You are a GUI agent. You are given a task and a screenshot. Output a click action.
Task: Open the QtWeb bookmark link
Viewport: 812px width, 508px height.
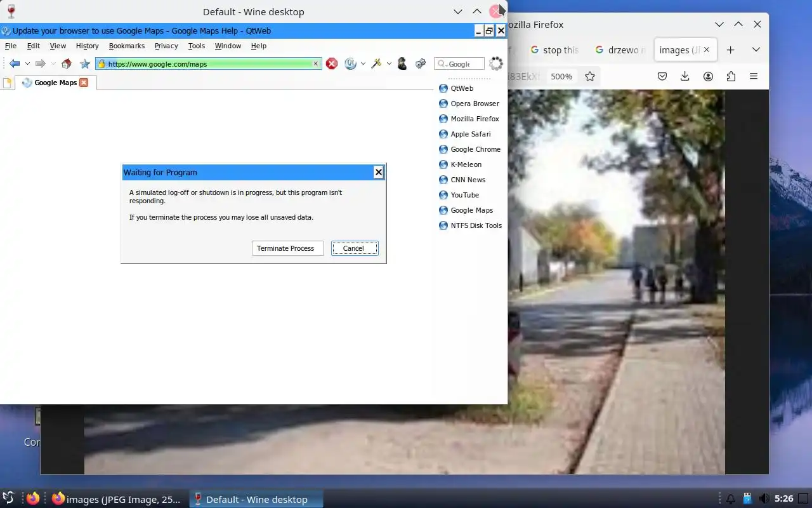pyautogui.click(x=457, y=88)
